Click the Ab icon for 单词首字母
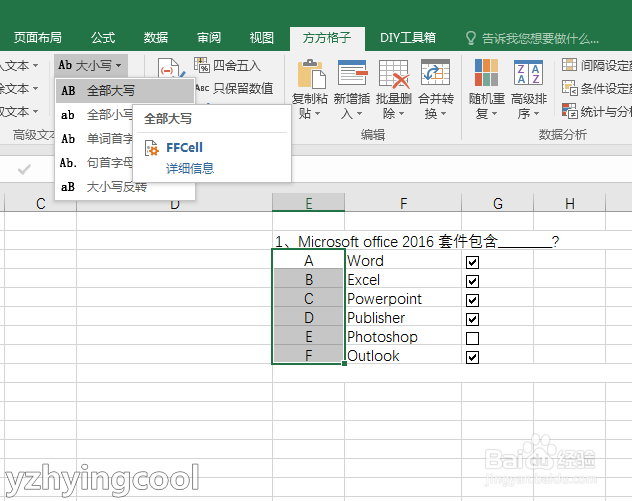The image size is (632, 501). click(68, 139)
